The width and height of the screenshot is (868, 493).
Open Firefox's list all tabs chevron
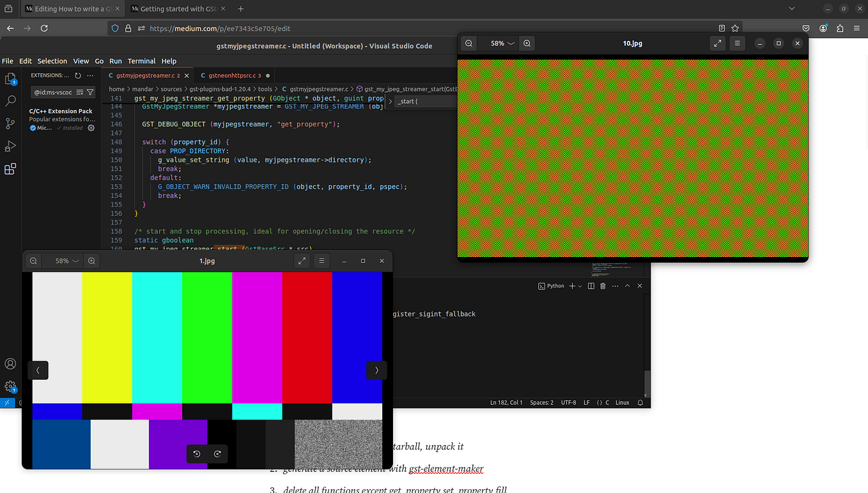click(791, 8)
